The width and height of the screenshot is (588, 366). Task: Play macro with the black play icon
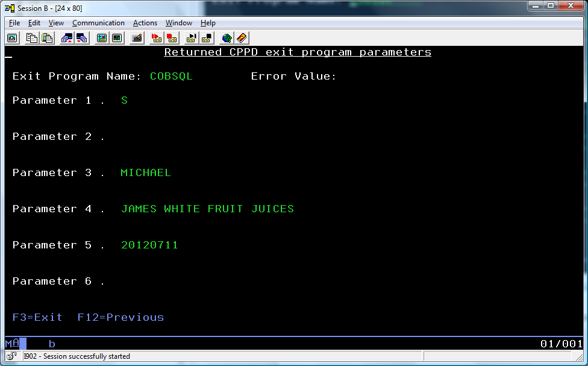pos(191,38)
